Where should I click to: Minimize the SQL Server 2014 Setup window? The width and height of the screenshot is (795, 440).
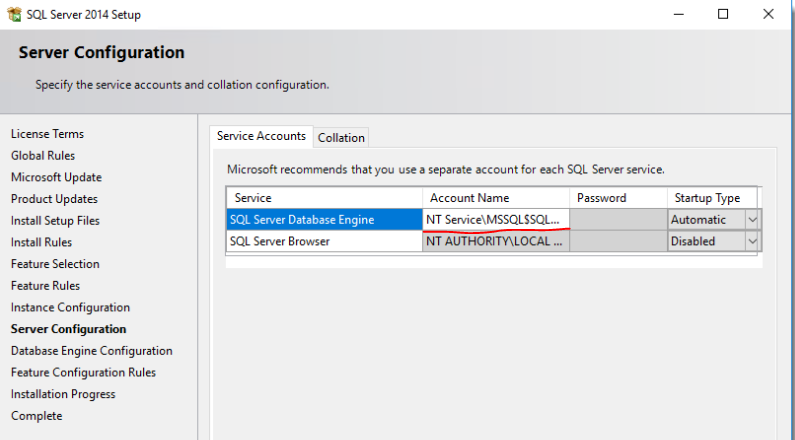(x=678, y=14)
